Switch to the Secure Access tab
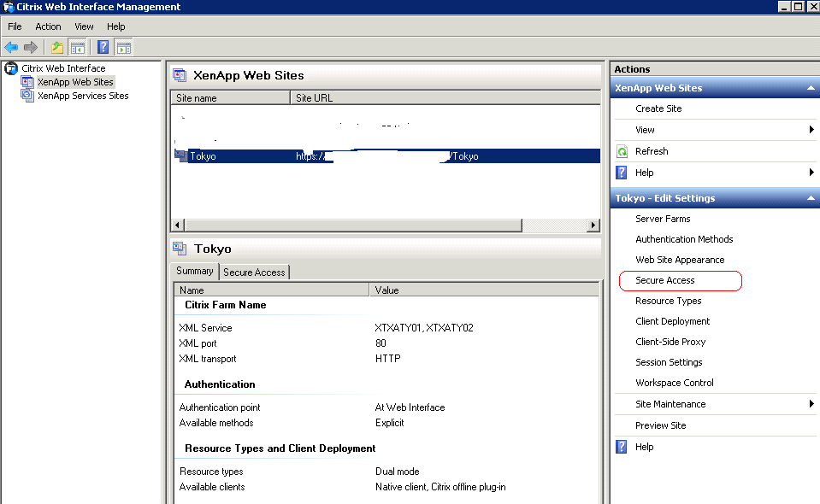Viewport: 820px width, 504px height. 254,273
